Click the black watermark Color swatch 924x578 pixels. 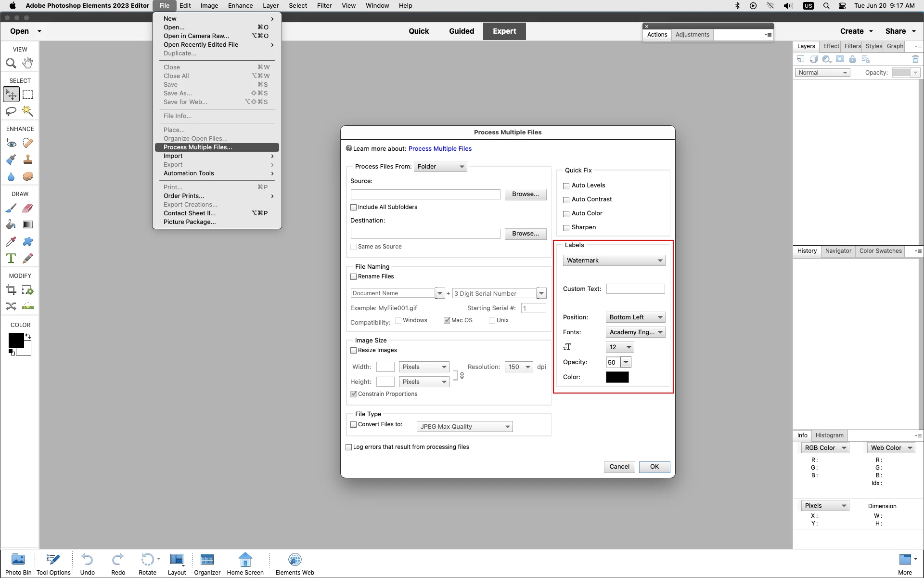coord(617,377)
